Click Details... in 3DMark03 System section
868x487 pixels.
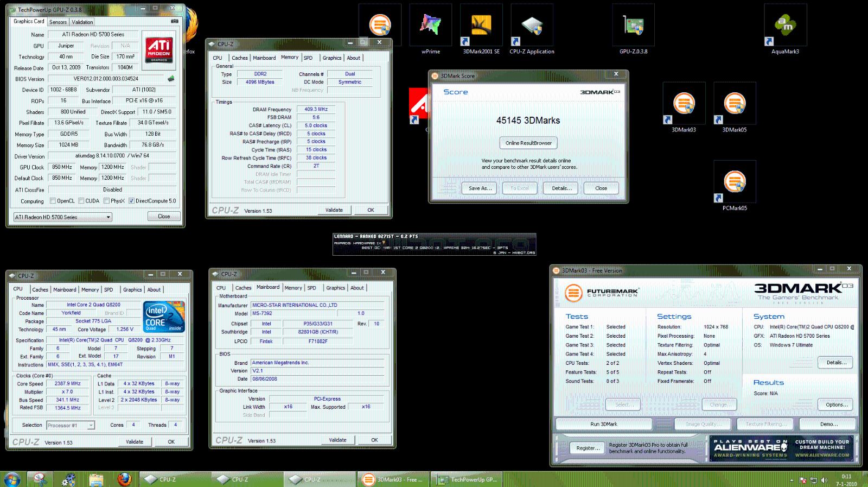point(837,362)
